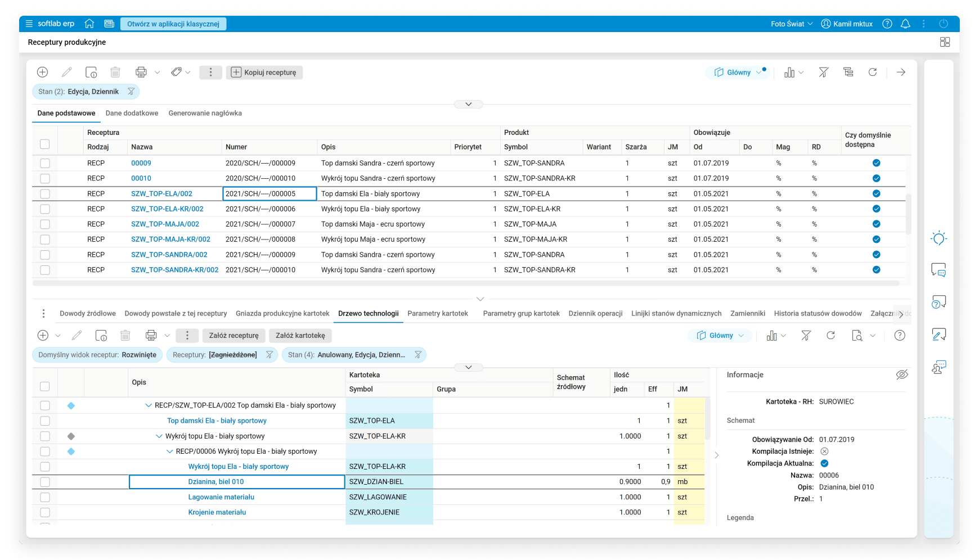Click the add new recipe plus icon

click(42, 72)
